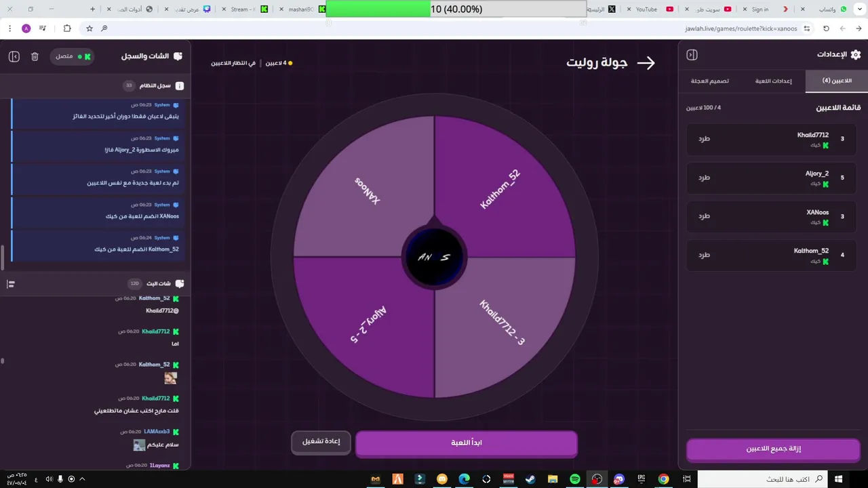Click إزالة جميع اللاعبين button
868x488 pixels.
point(774,449)
